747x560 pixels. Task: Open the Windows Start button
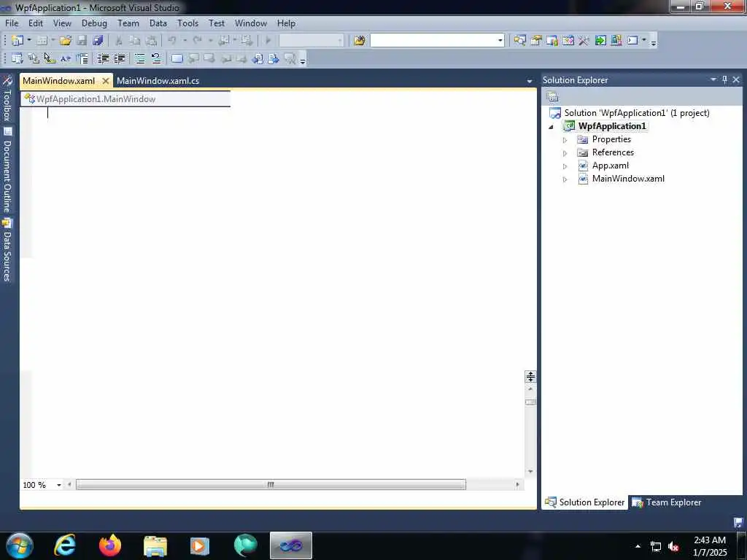point(19,545)
